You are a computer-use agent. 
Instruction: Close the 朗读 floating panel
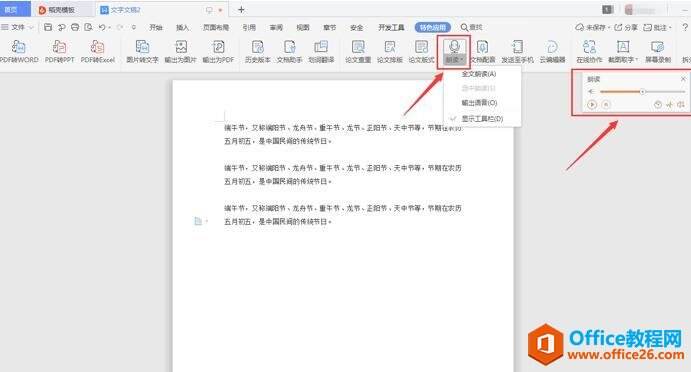[683, 79]
